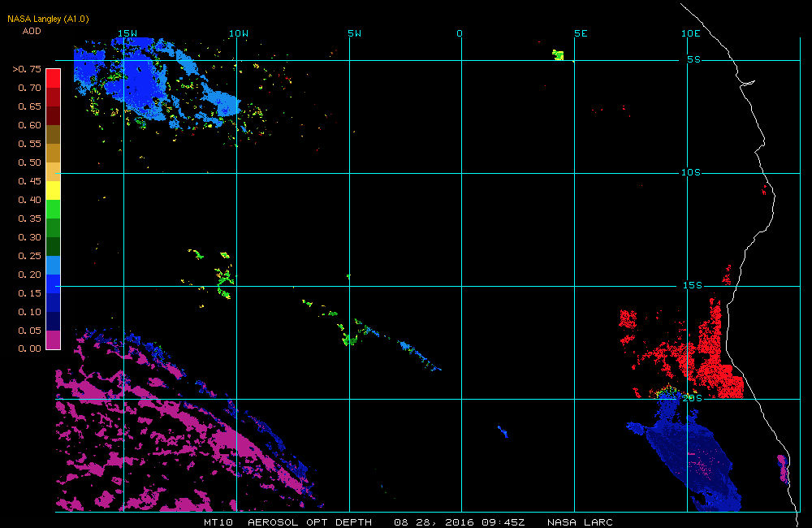Click the 15W longitude label
The width and height of the screenshot is (812, 528).
pyautogui.click(x=127, y=33)
